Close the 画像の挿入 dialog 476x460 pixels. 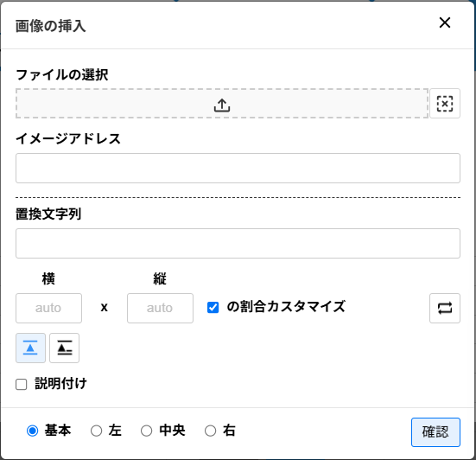click(x=445, y=22)
